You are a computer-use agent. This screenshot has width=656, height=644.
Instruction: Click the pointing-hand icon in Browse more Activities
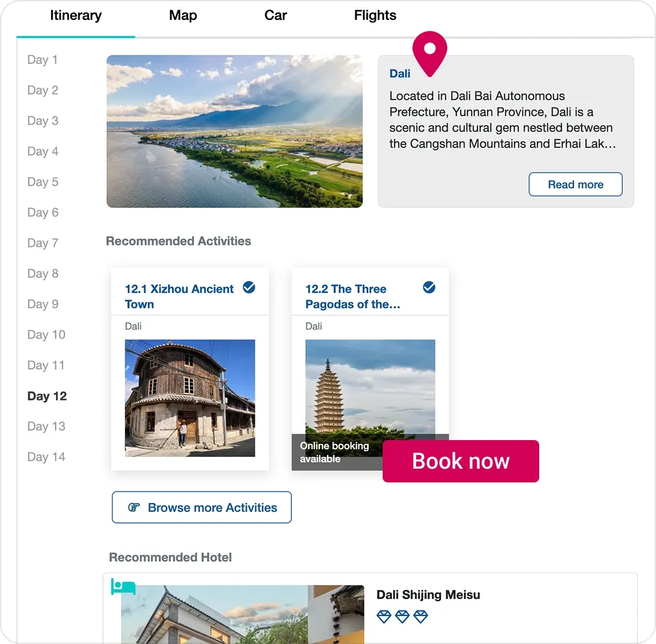(x=133, y=507)
